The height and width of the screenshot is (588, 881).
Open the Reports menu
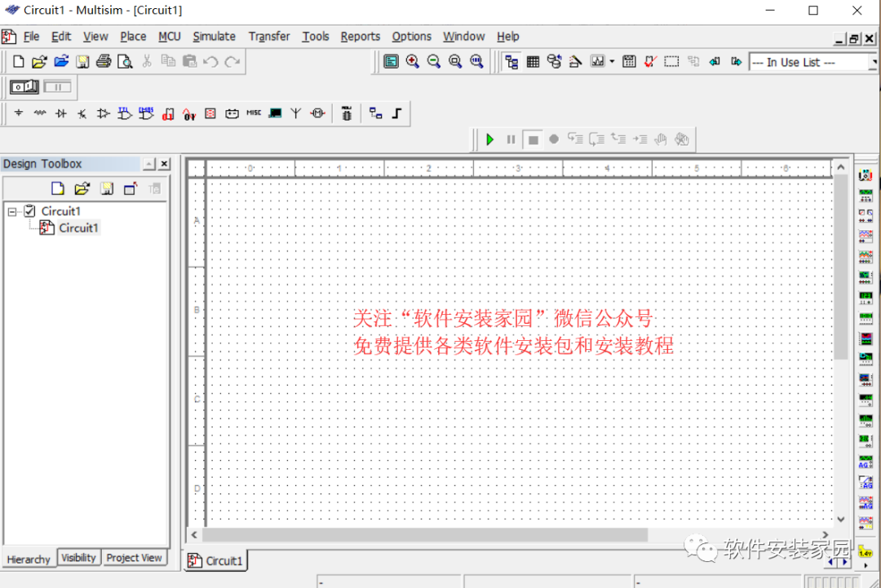[x=361, y=37]
